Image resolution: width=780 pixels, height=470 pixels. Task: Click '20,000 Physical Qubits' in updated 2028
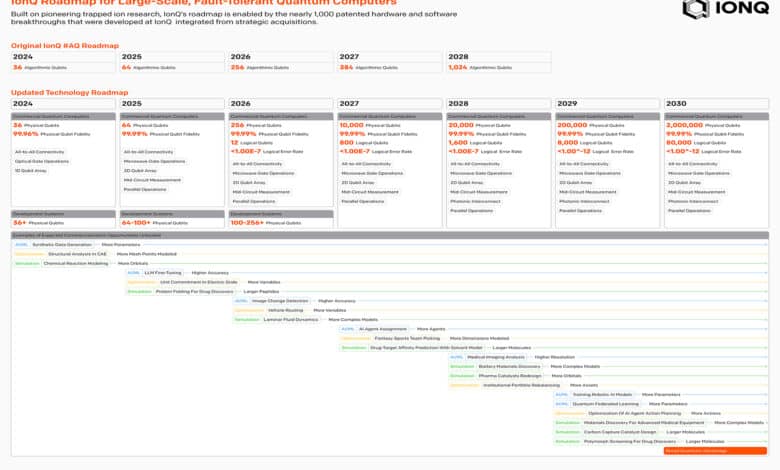coord(480,125)
